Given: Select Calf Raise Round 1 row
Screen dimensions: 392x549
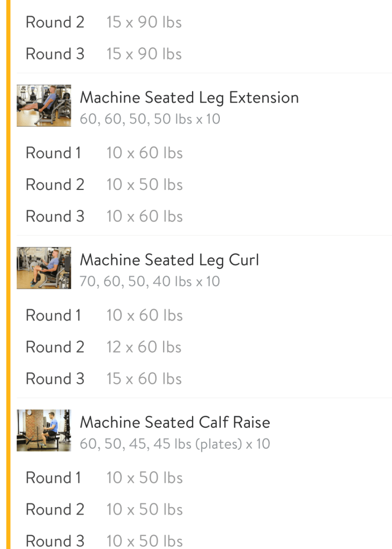Looking at the screenshot, I should (105, 478).
